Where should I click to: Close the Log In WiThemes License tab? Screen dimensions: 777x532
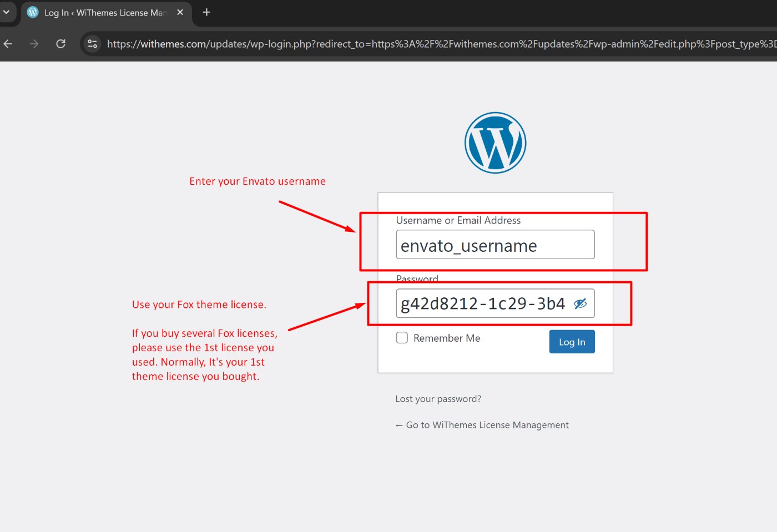tap(180, 12)
